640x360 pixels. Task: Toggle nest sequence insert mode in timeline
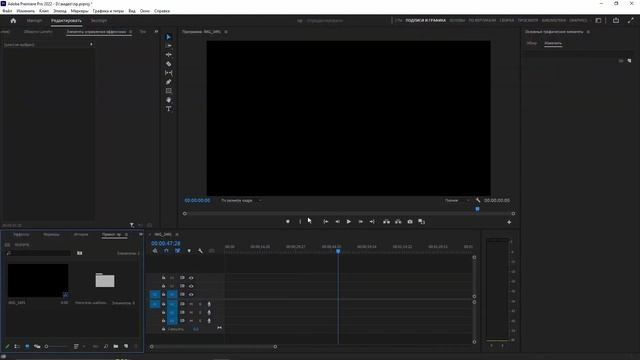(x=155, y=251)
